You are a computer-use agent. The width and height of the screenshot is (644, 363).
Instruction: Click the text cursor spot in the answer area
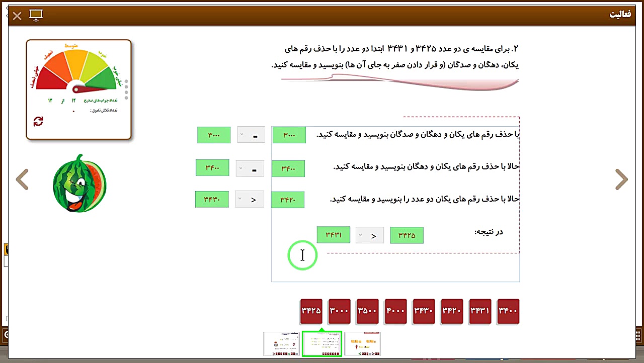click(x=302, y=255)
